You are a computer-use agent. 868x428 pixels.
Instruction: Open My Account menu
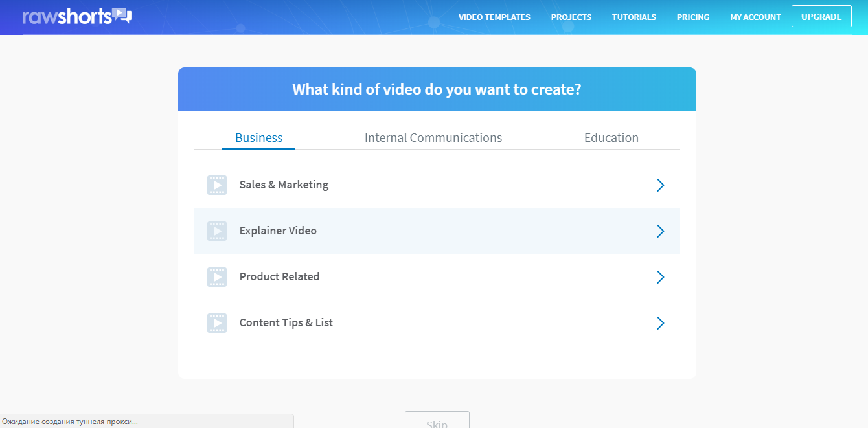[x=755, y=17]
